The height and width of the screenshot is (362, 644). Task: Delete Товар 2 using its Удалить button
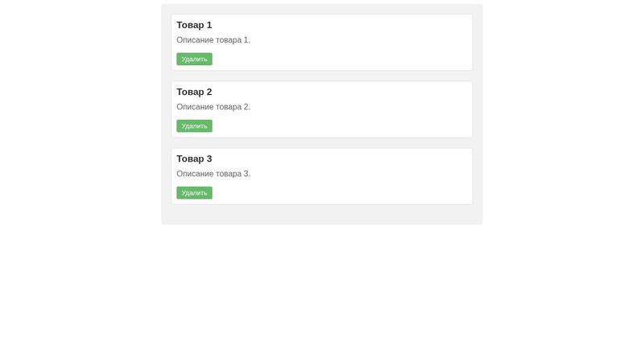[194, 125]
